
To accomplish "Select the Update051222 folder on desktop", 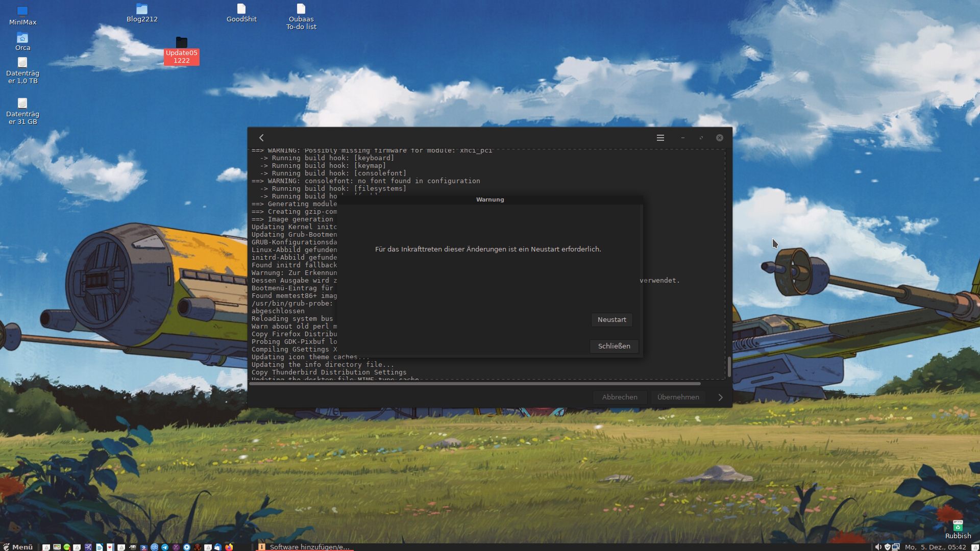I will click(x=181, y=51).
